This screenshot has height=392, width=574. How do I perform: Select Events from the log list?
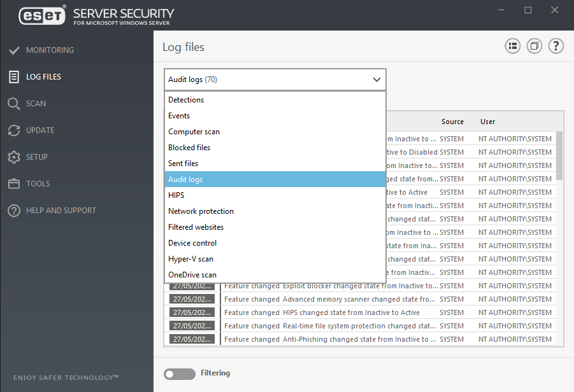(x=275, y=116)
